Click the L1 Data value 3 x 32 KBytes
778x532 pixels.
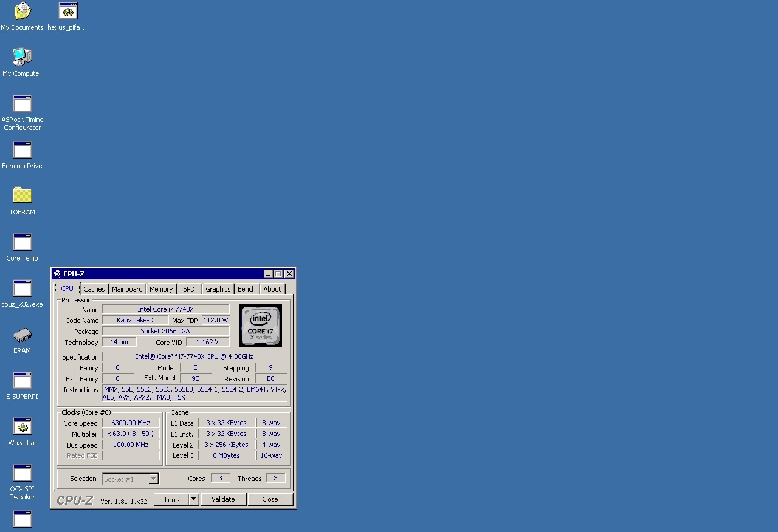226,423
